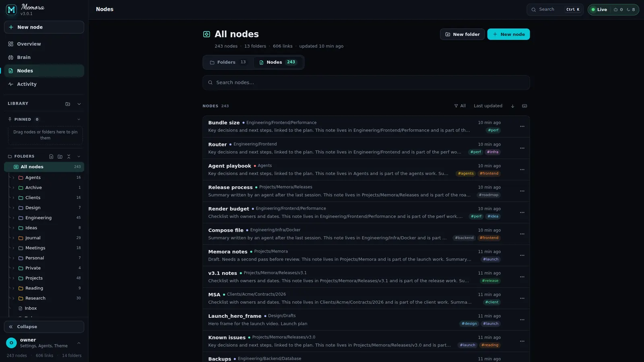Collapse the Folders section chevron
Viewport: 644px width, 362px height.
[x=79, y=156]
